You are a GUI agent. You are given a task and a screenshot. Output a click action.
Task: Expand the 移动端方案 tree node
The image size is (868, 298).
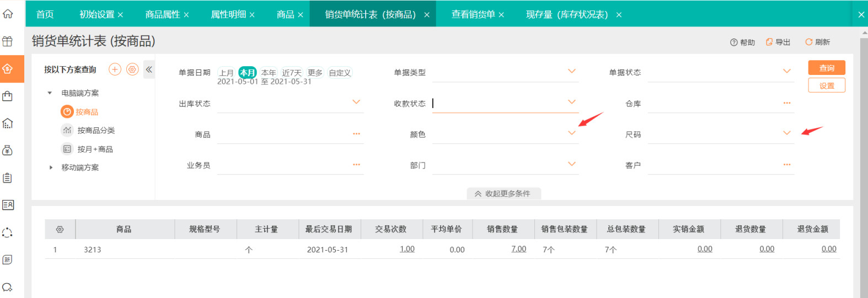coord(51,167)
